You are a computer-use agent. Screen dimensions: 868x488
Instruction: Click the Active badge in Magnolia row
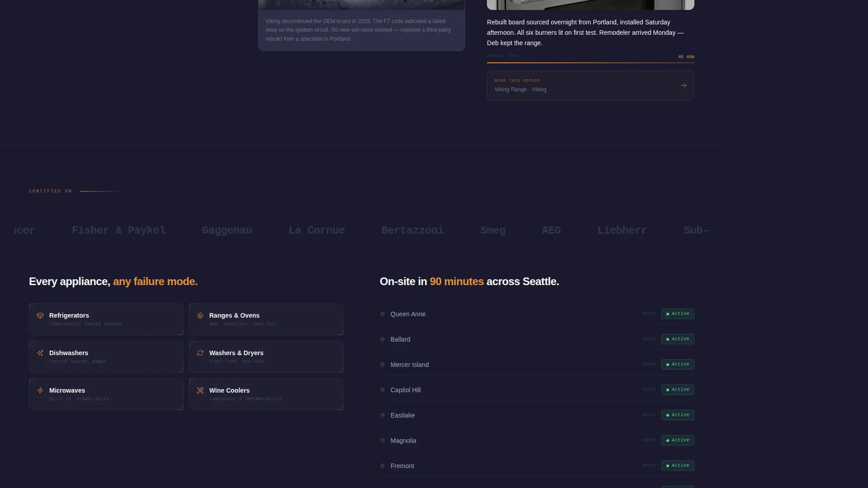pyautogui.click(x=678, y=440)
